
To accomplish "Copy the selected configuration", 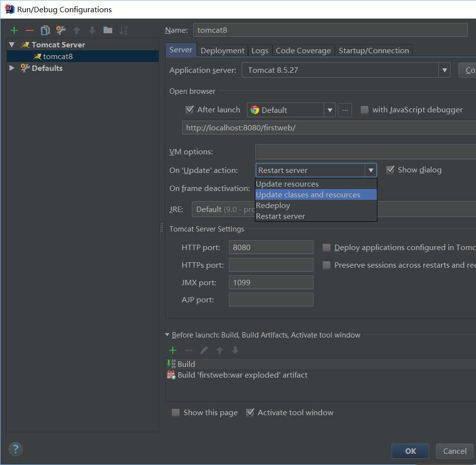I will pyautogui.click(x=45, y=30).
